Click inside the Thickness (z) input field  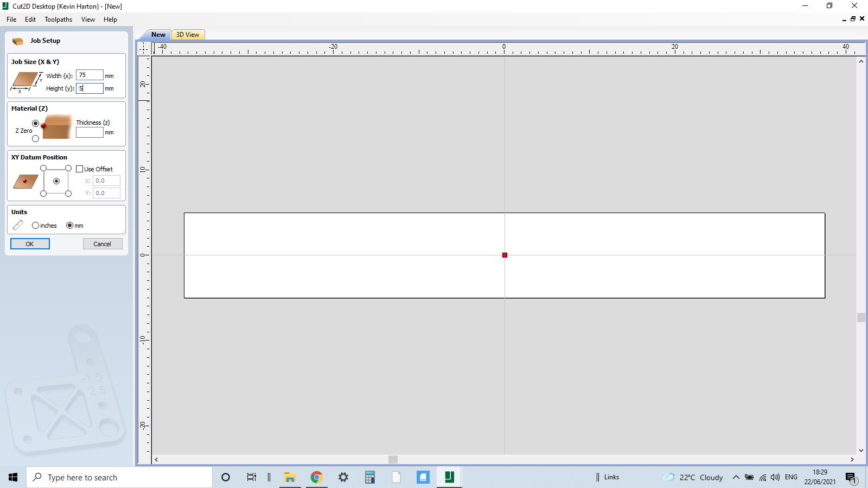(x=90, y=132)
